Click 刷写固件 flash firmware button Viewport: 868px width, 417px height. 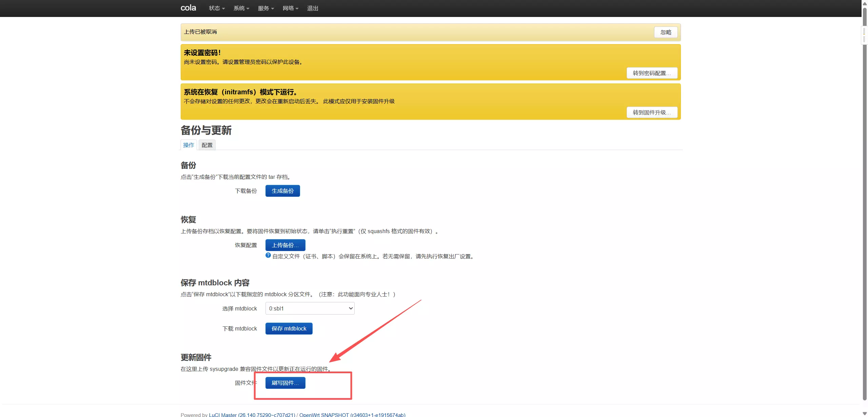tap(285, 383)
